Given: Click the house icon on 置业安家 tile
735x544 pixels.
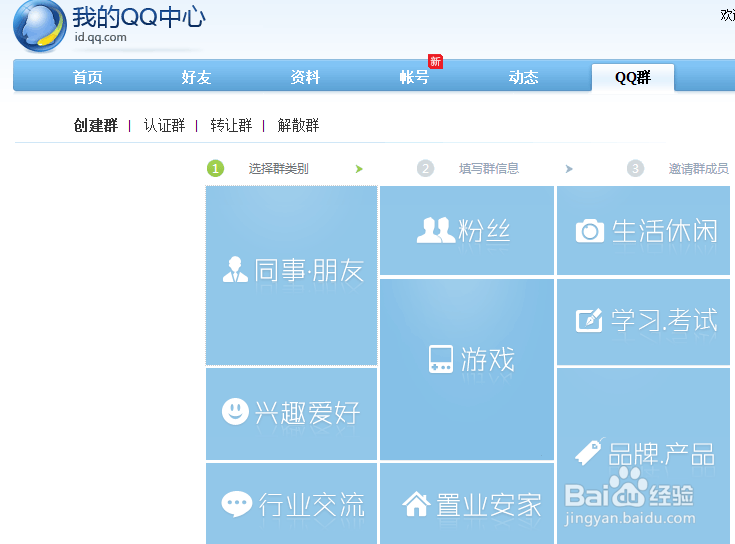Looking at the screenshot, I should click(416, 504).
